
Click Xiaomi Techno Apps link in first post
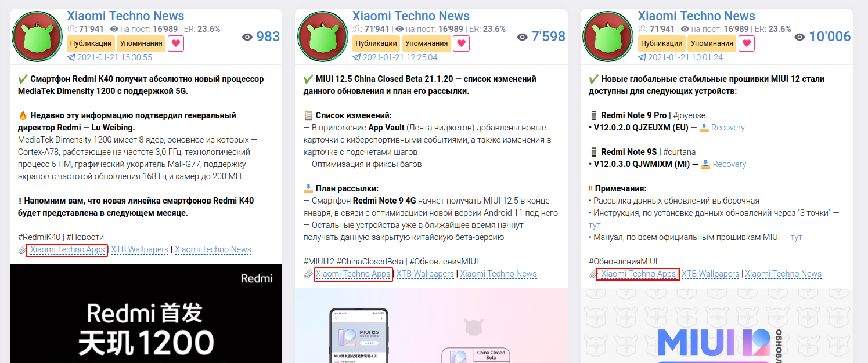[67, 250]
